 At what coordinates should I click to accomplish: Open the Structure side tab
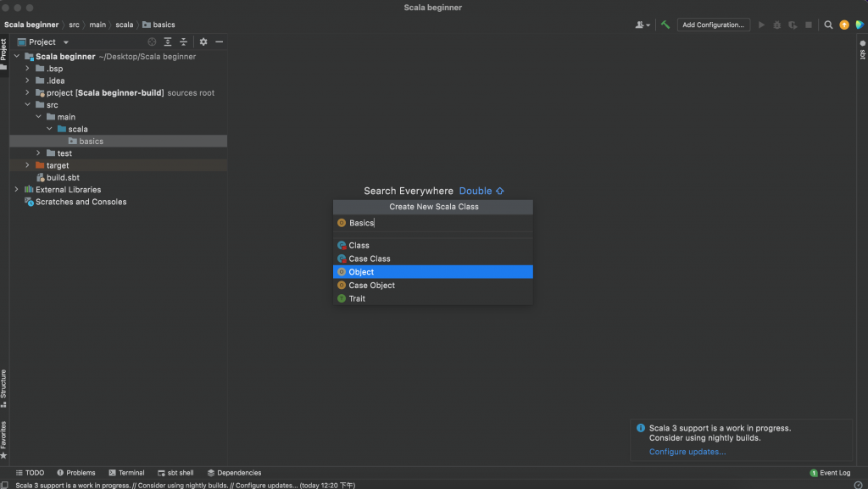[3, 388]
